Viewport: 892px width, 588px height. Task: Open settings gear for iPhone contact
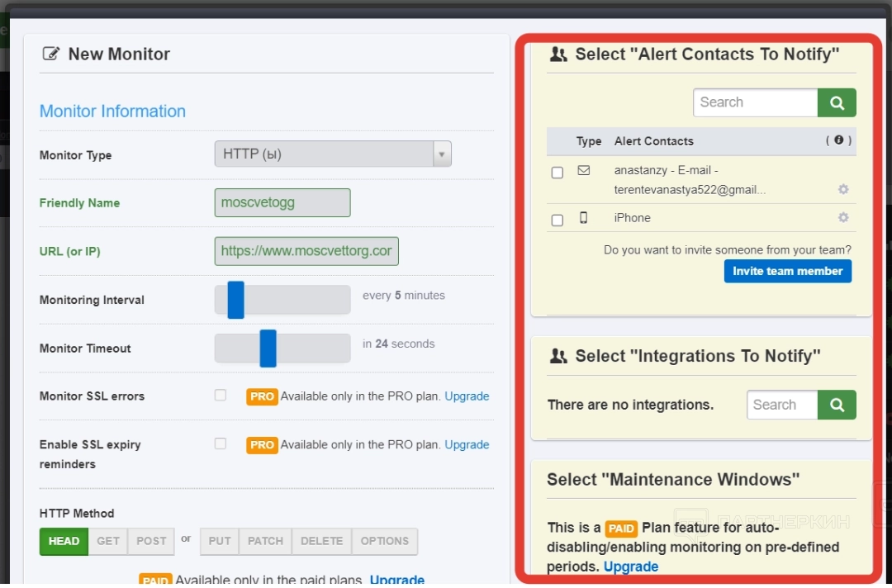click(x=843, y=218)
